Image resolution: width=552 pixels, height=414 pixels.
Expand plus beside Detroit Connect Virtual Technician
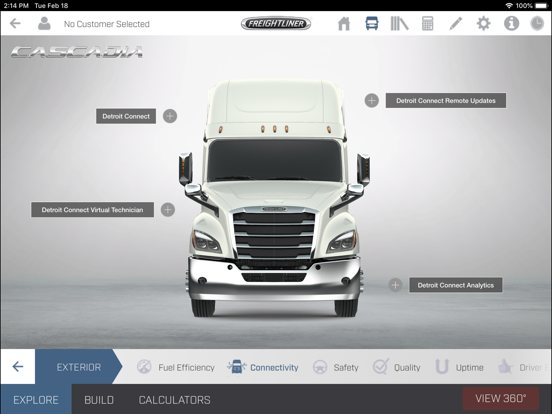coord(168,210)
